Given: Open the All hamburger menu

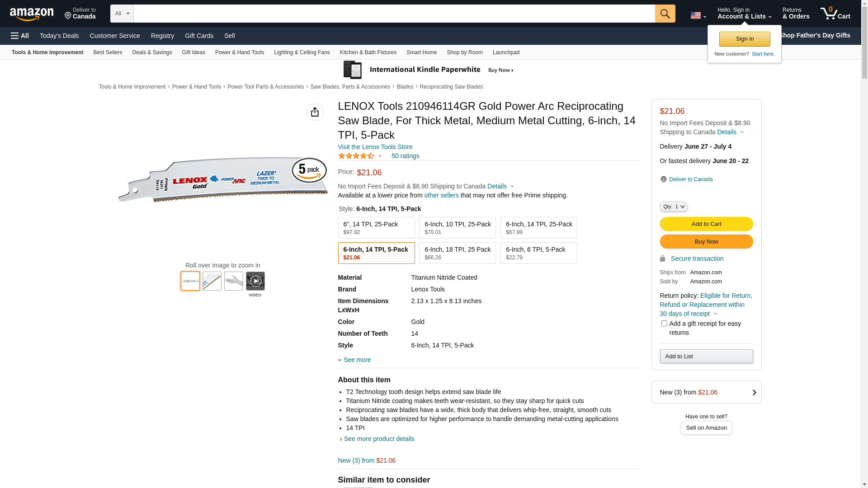Looking at the screenshot, I should (x=20, y=36).
